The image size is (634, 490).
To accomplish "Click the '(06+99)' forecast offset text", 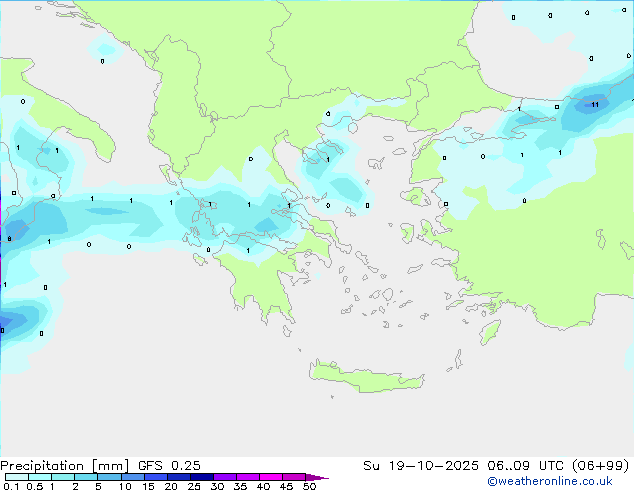I will click(x=601, y=466).
